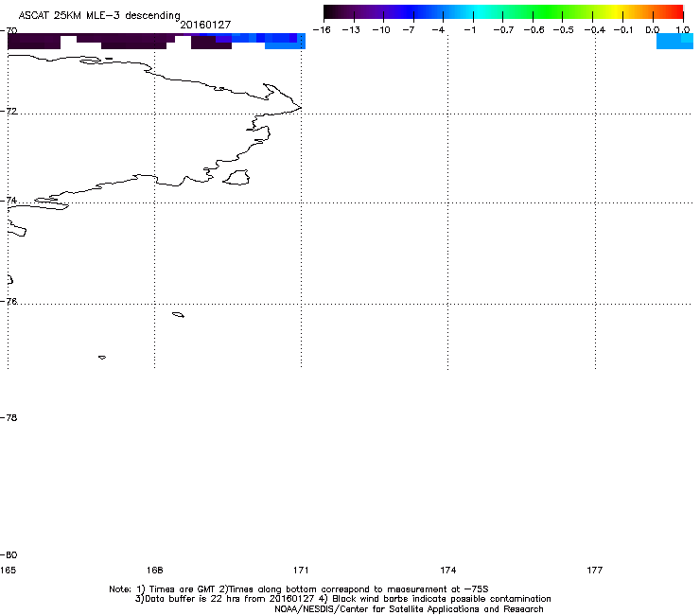This screenshot has width=700, height=615.
Task: Click the -76 latitude label
Action: coord(9,302)
